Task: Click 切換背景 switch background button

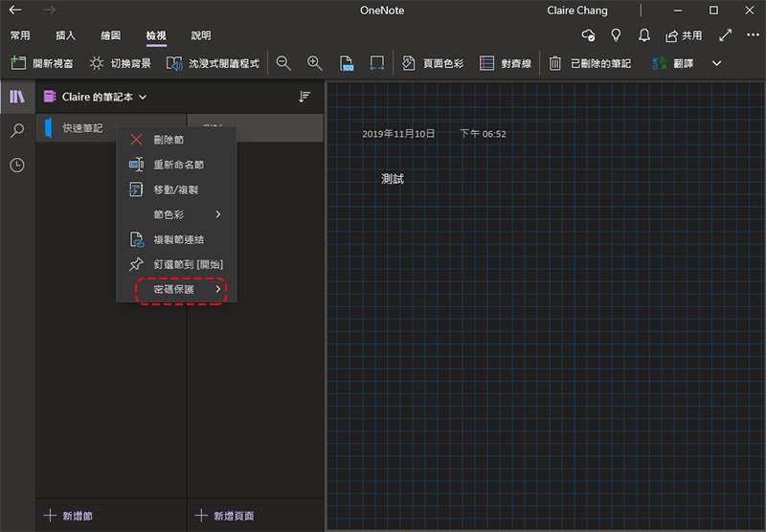Action: [121, 63]
